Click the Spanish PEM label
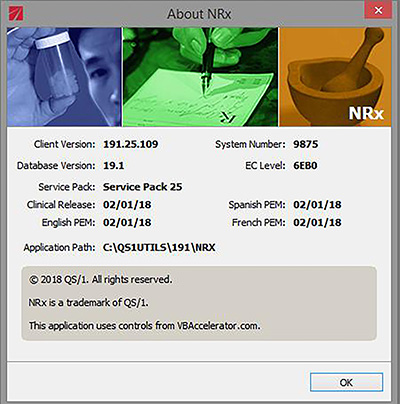400x404 pixels. pyautogui.click(x=257, y=205)
